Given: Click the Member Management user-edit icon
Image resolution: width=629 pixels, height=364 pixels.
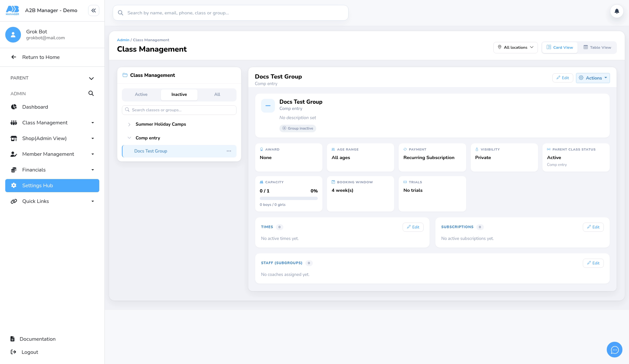Looking at the screenshot, I should coord(14,154).
